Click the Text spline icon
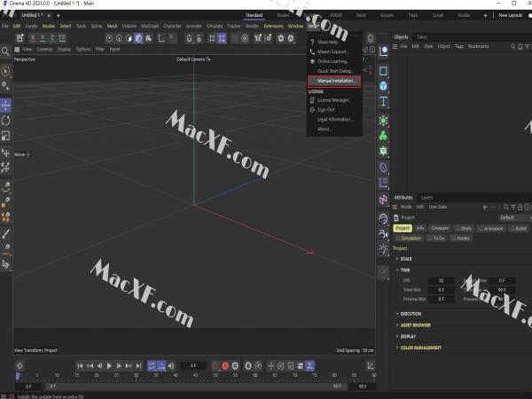Image resolution: width=532 pixels, height=399 pixels. click(383, 101)
